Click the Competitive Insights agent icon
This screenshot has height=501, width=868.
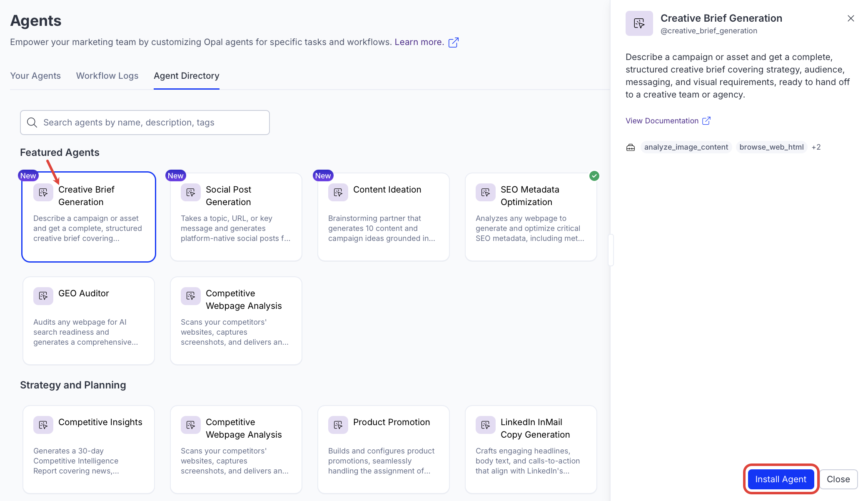[x=43, y=425]
